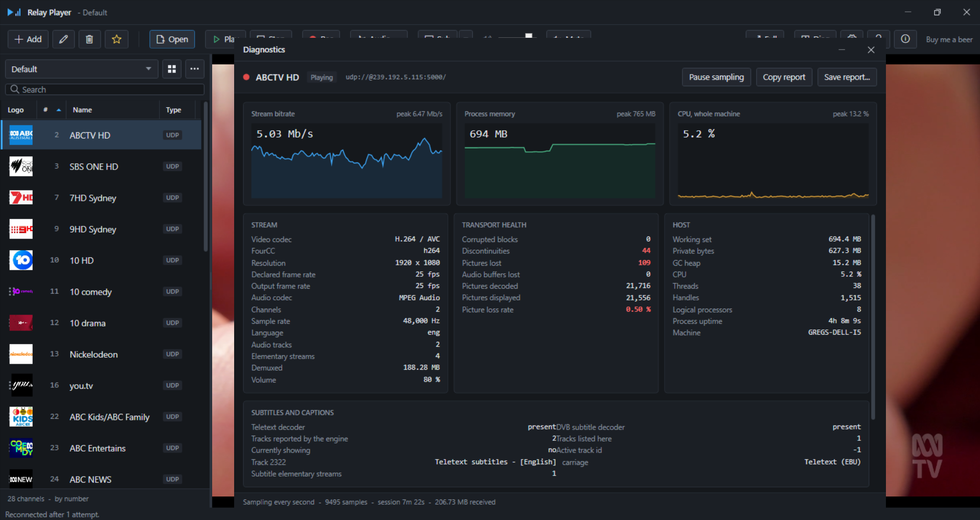
Task: Select the Nickelodeon channel
Action: (x=101, y=354)
